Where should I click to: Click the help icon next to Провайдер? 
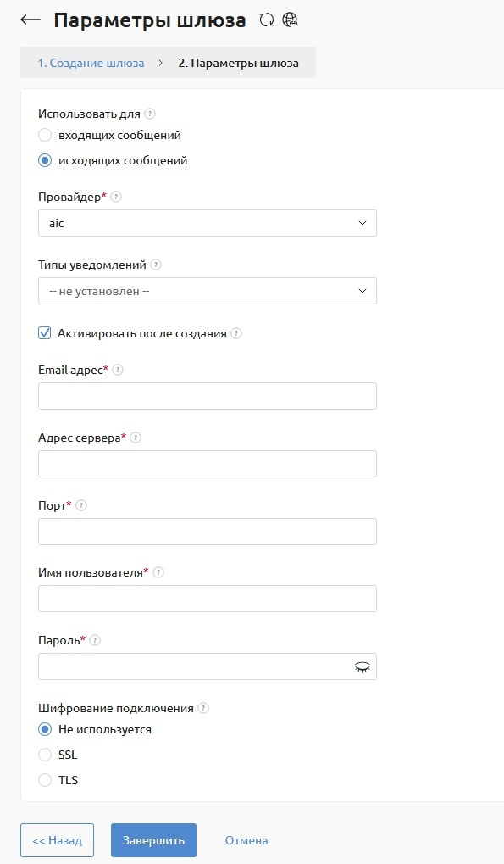[x=116, y=197]
